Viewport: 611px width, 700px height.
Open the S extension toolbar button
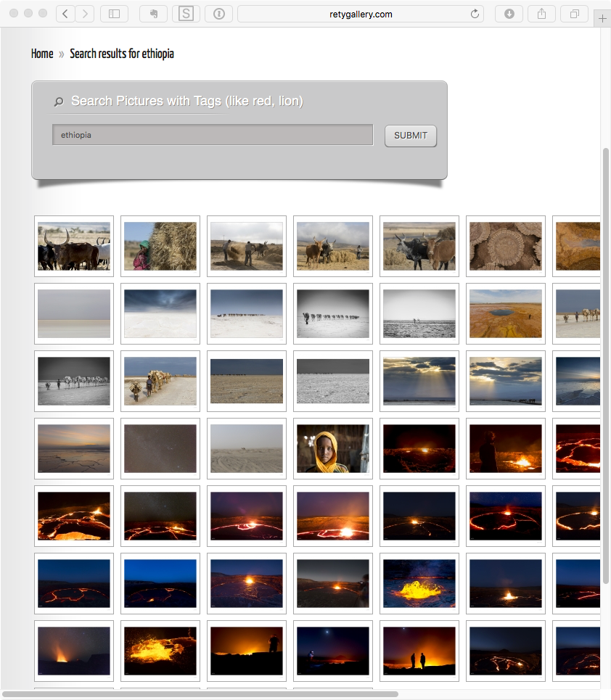tap(186, 14)
